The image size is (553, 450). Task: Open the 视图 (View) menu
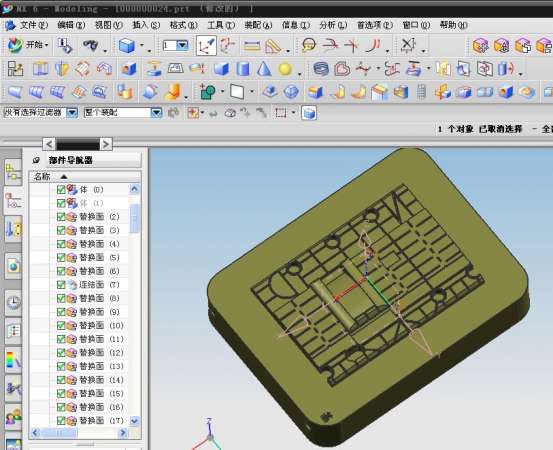click(109, 25)
